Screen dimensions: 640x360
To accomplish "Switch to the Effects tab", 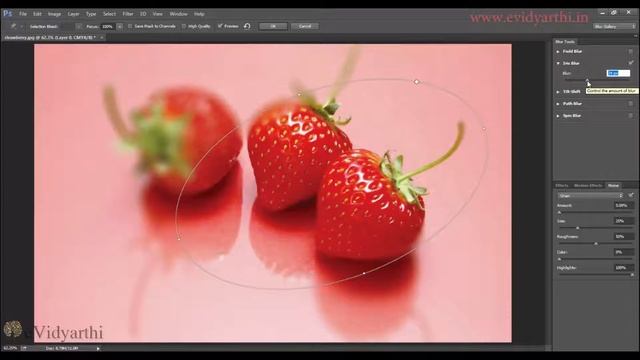I will (x=562, y=185).
